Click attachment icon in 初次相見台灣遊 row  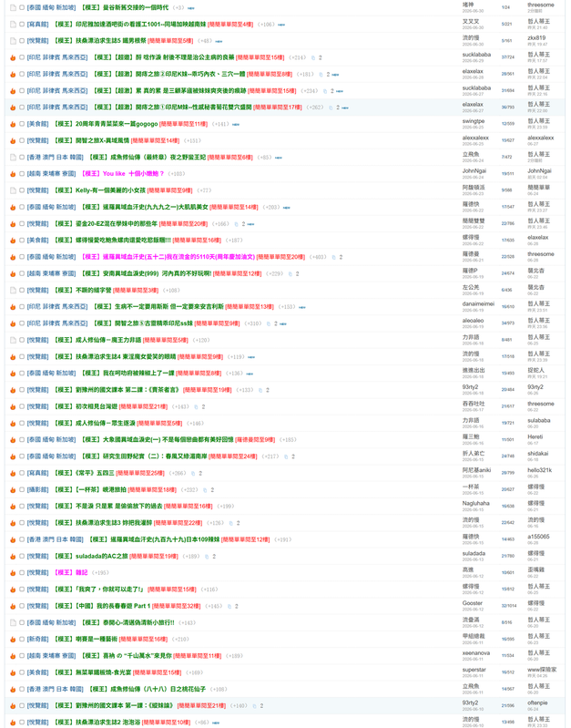[x=197, y=407]
